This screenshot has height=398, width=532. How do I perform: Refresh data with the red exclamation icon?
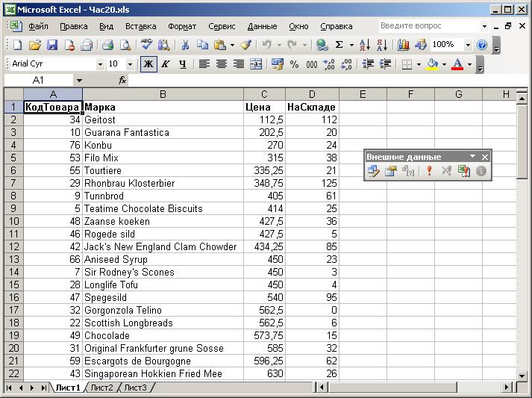[x=429, y=171]
